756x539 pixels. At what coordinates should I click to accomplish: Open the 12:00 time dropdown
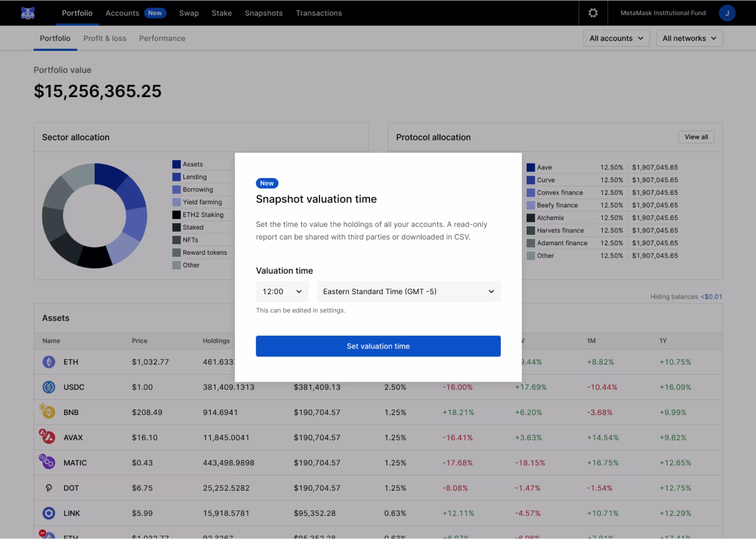pos(282,291)
